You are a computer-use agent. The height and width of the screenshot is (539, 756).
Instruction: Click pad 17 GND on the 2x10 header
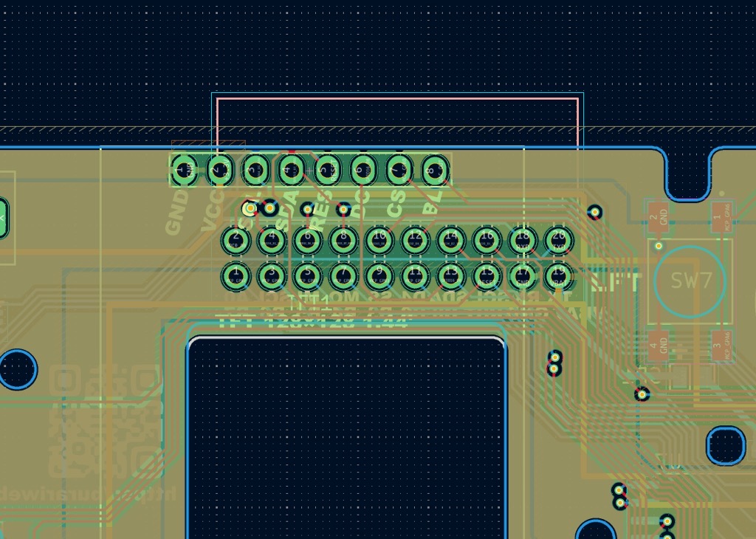click(523, 276)
